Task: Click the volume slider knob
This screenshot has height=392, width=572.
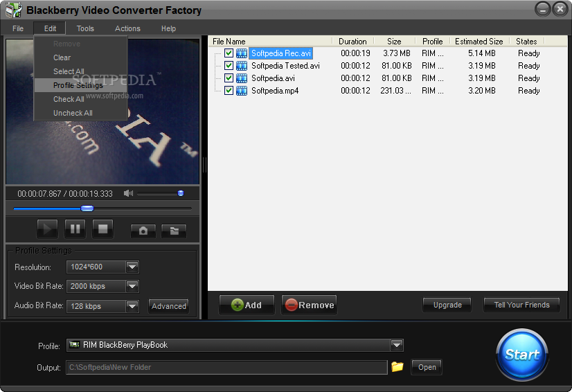Action: 181,193
